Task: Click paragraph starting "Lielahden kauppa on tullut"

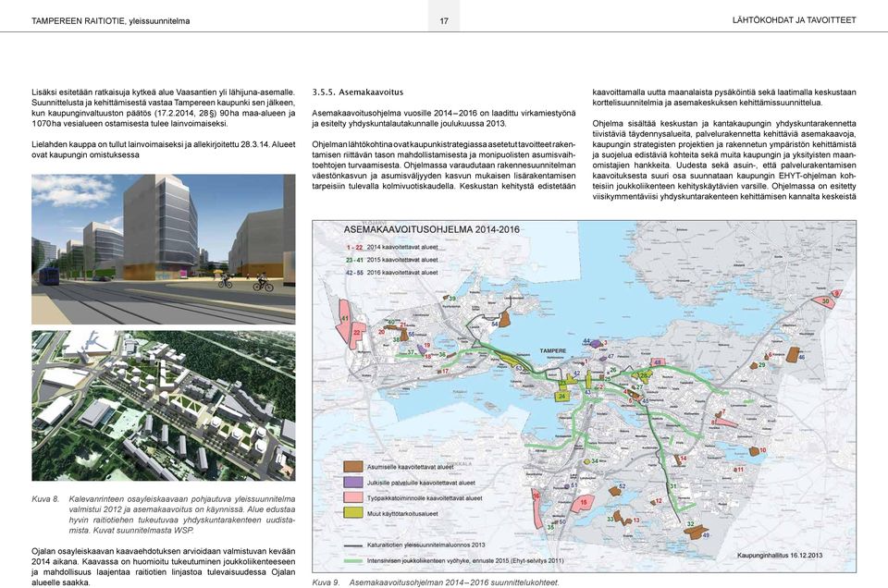Action: coord(163,150)
